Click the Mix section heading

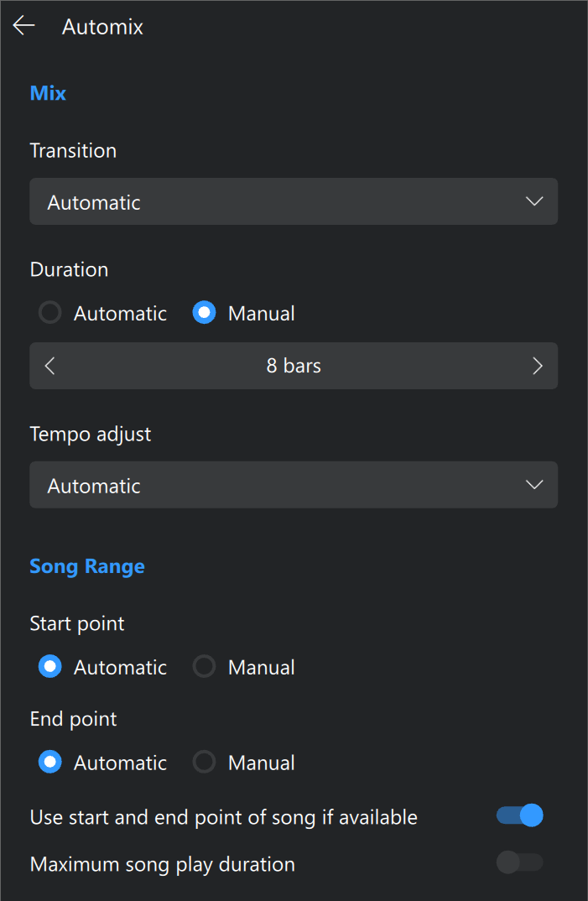(48, 93)
